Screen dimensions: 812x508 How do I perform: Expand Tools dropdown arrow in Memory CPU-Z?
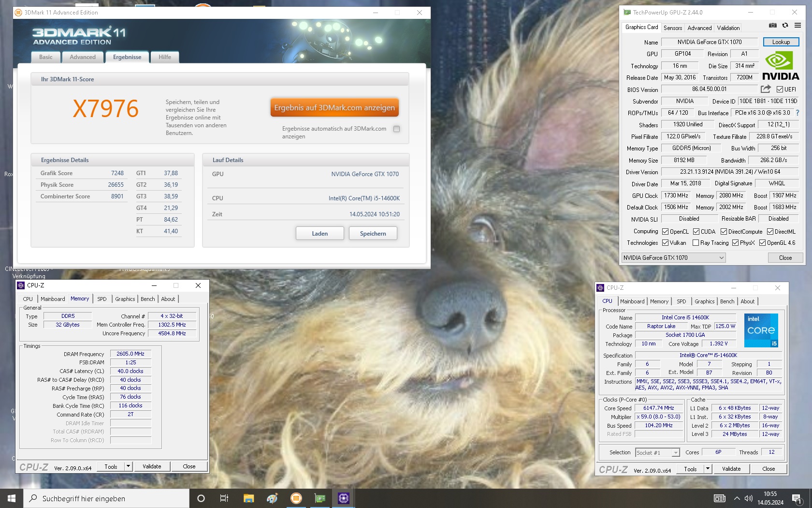tap(128, 466)
